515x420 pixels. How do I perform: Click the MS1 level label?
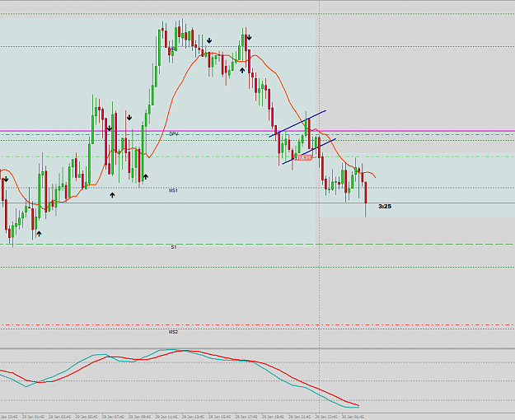click(173, 190)
